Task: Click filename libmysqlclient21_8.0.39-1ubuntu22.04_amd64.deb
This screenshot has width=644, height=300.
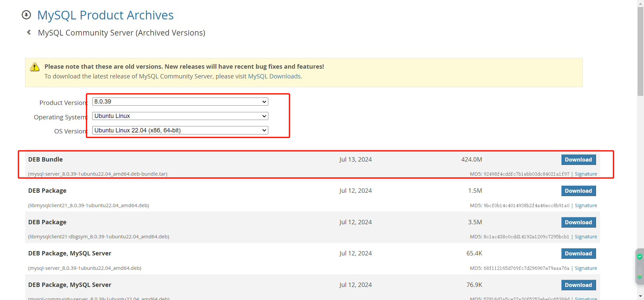Action: click(89, 205)
